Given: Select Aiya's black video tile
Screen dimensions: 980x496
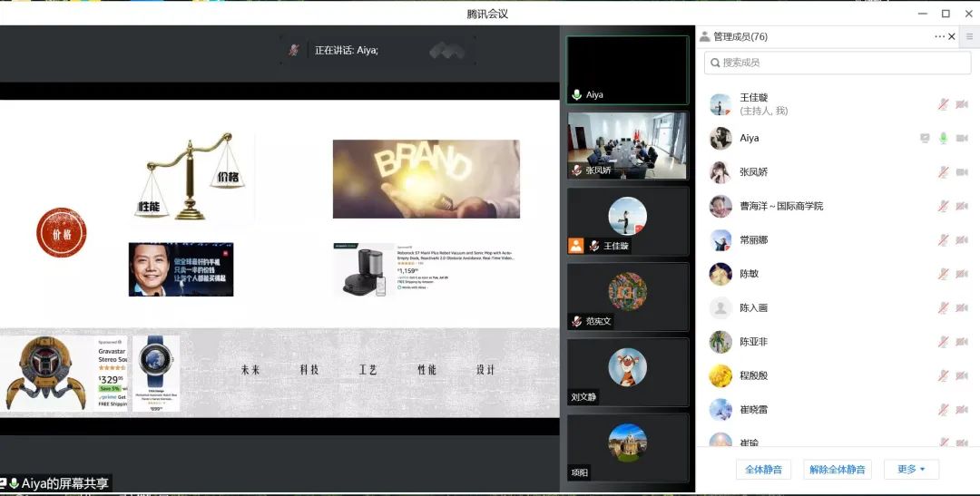Looking at the screenshot, I should coord(628,71).
